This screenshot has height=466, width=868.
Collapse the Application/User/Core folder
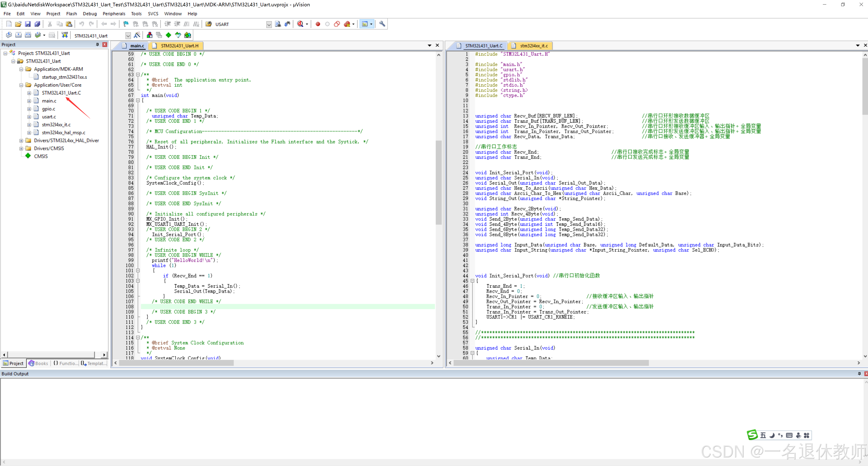point(21,85)
